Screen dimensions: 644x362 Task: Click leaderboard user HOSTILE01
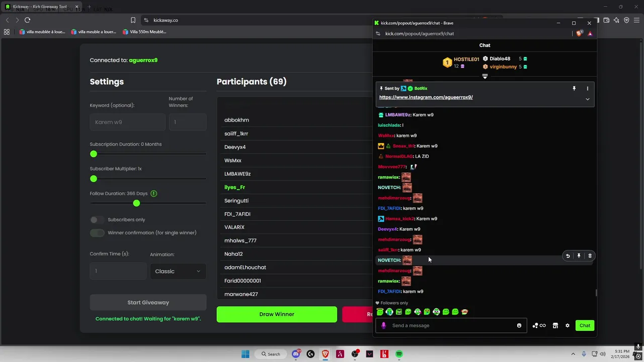tap(466, 59)
